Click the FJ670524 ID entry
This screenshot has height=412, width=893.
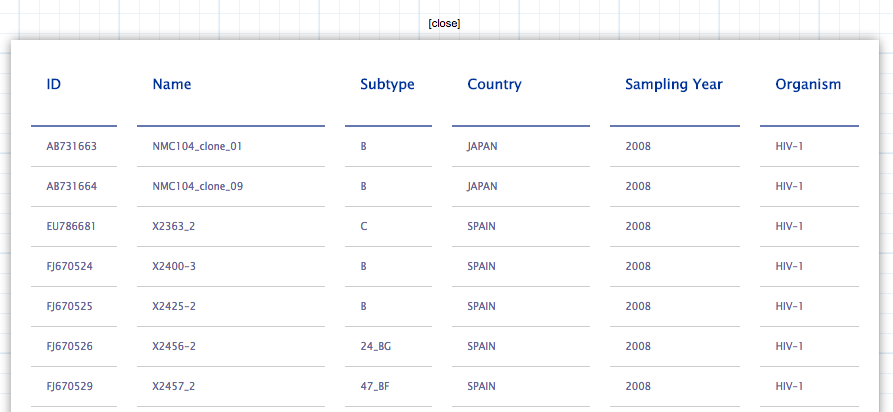69,266
